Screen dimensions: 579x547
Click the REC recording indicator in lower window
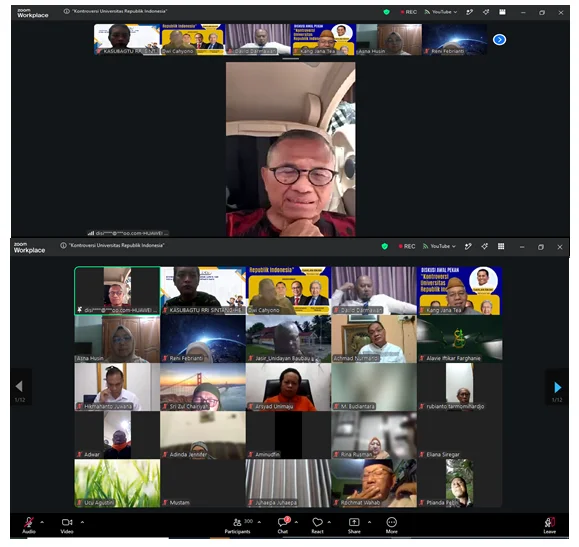(407, 246)
